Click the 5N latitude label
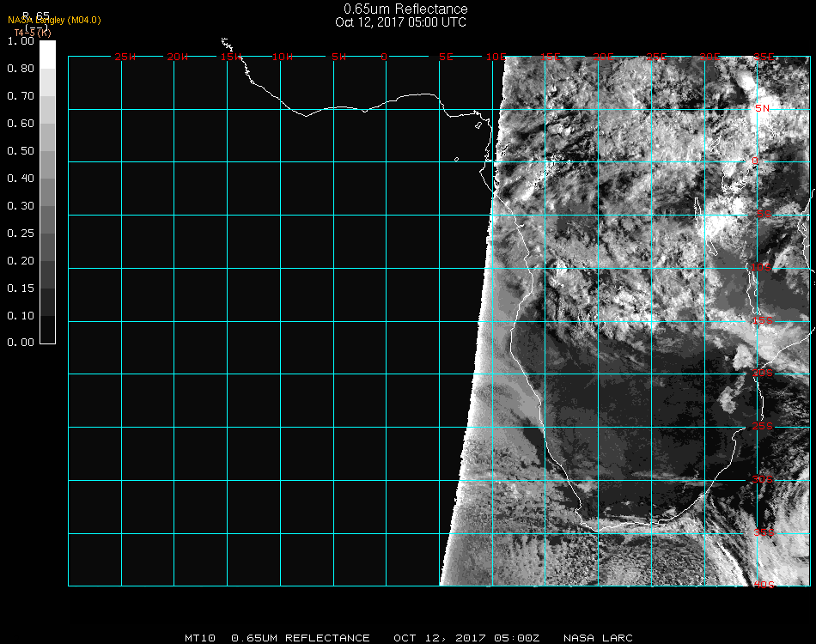The image size is (816, 644). (763, 108)
